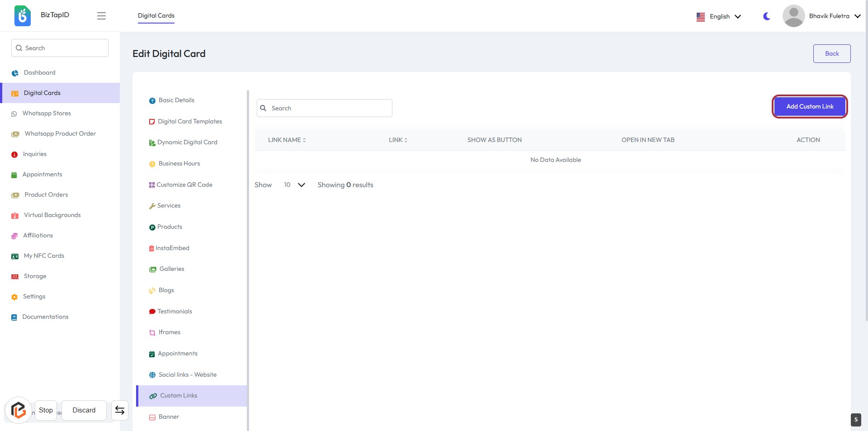Select Customize QR Code section

(x=184, y=185)
